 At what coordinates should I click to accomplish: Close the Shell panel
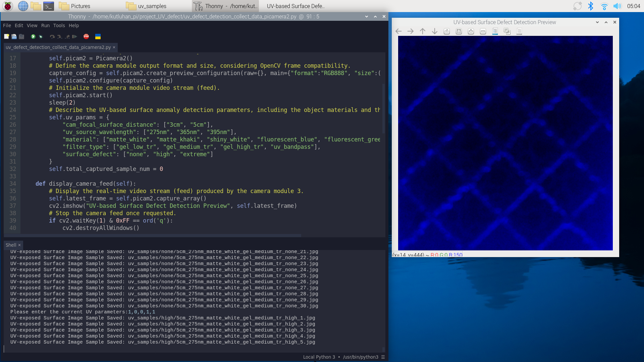coord(19,245)
